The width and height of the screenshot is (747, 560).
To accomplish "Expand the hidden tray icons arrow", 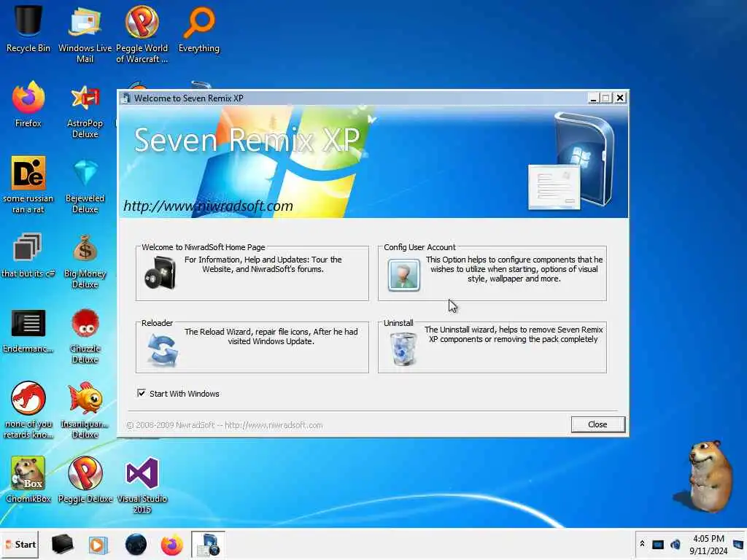I will [642, 543].
